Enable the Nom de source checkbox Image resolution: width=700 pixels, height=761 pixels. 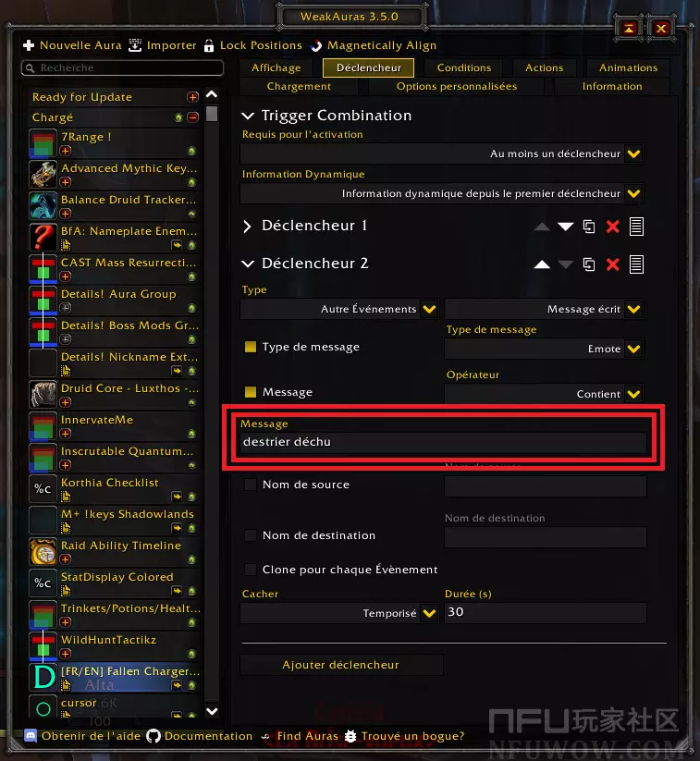[251, 485]
